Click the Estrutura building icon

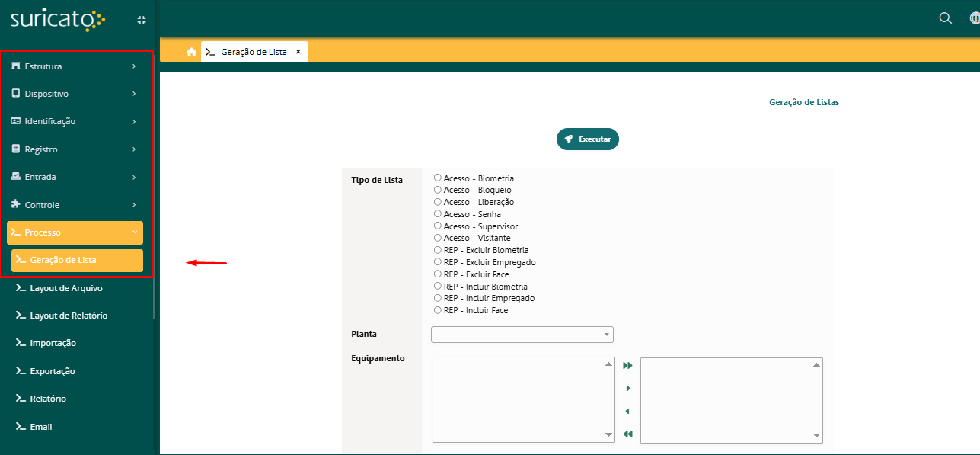16,66
